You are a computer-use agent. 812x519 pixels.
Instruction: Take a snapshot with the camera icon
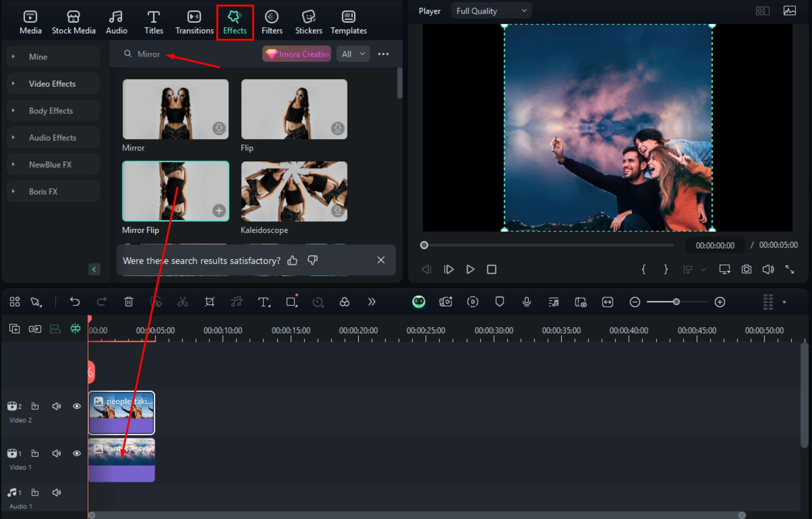click(x=746, y=270)
